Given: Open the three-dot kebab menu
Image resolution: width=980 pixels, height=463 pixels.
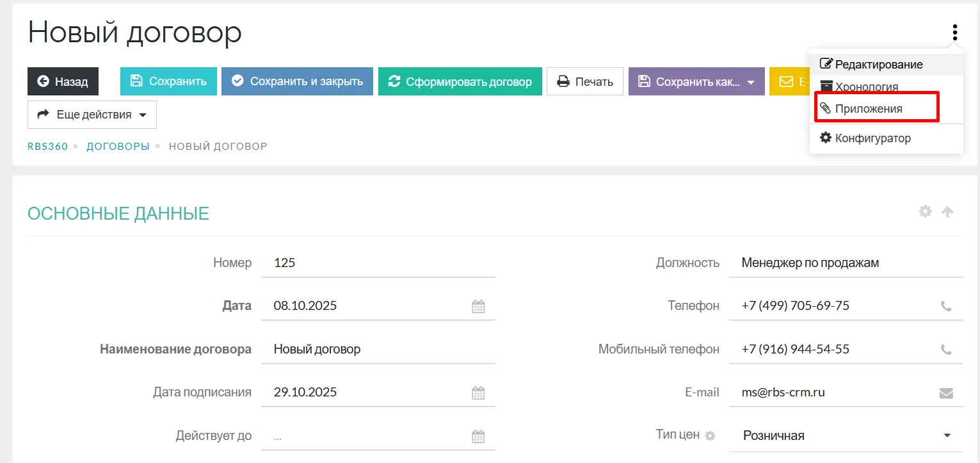Looking at the screenshot, I should point(954,32).
